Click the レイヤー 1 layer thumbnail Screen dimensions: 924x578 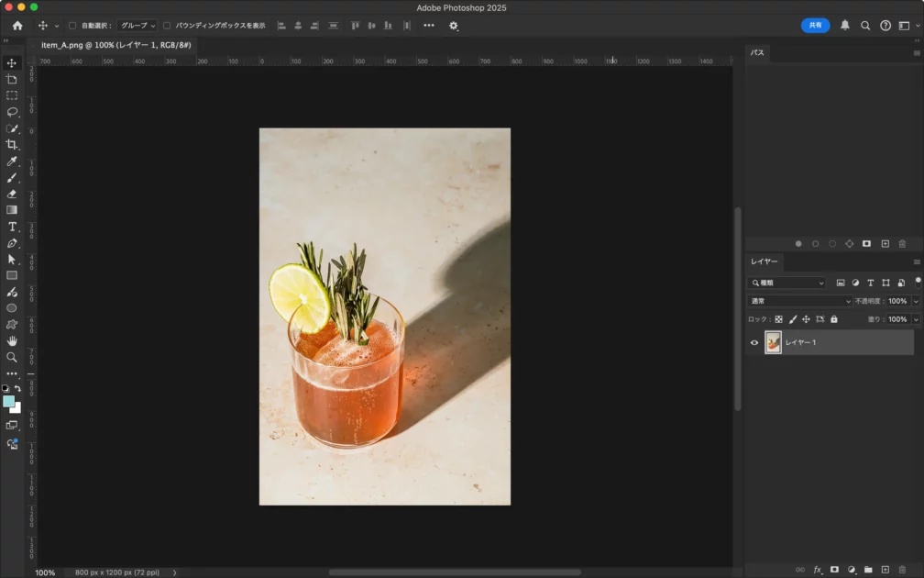tap(774, 342)
